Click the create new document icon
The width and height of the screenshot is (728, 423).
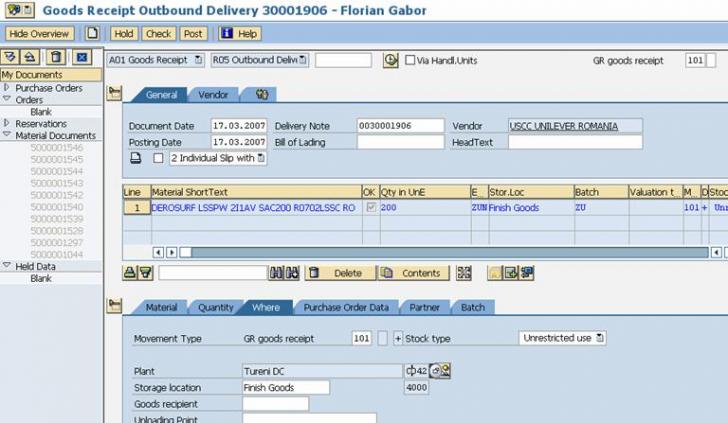point(92,33)
